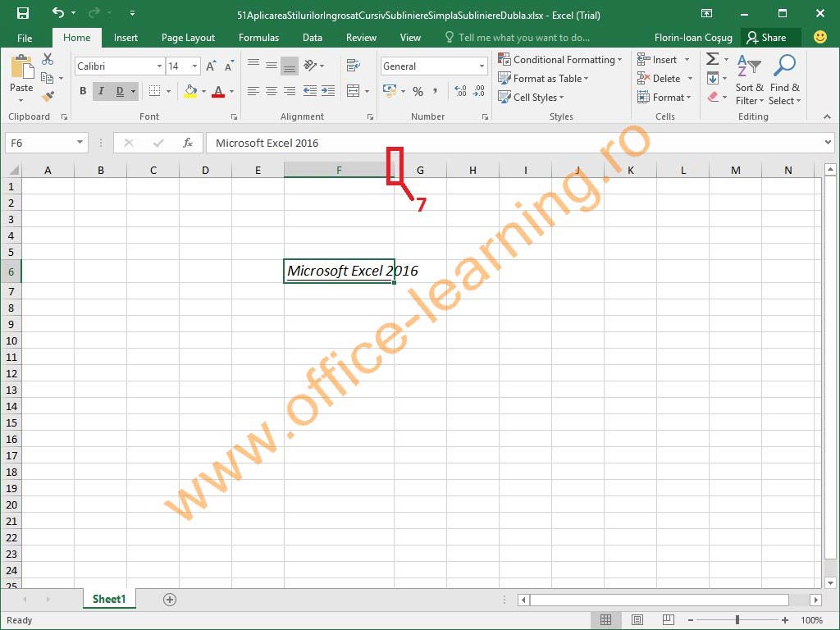Insert a function using fx button

coord(188,143)
